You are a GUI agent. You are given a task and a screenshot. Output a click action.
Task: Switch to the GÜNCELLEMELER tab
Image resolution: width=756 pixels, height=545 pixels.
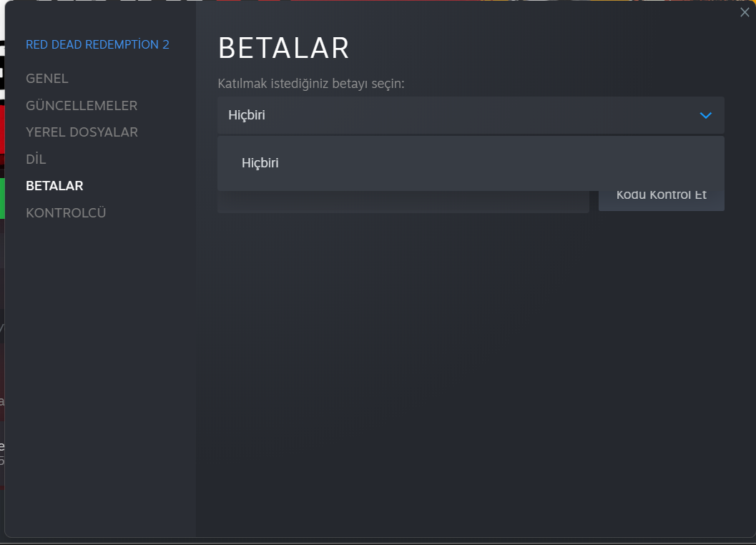pyautogui.click(x=82, y=106)
